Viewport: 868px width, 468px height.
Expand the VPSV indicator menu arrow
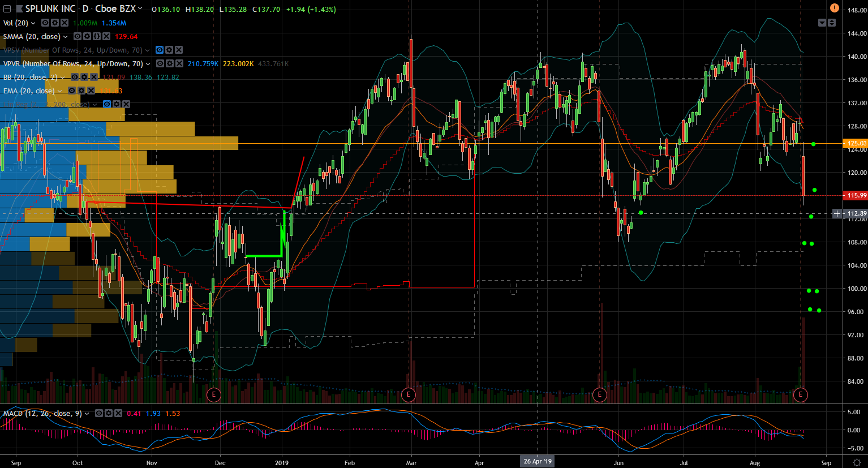148,50
